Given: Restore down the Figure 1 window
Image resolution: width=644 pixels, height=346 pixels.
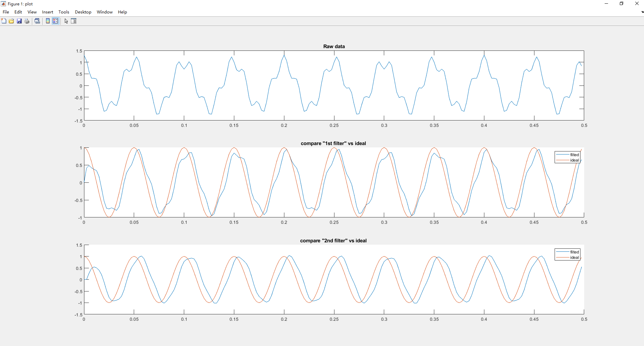Looking at the screenshot, I should point(621,4).
